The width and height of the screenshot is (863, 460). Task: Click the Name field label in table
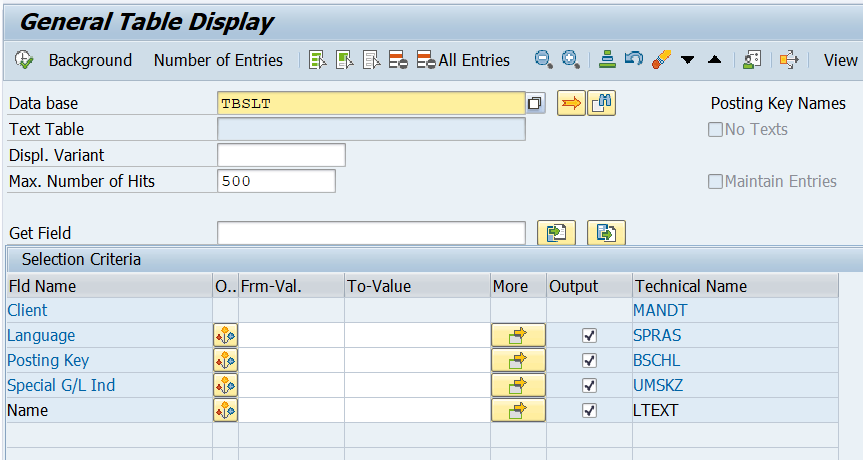pos(28,410)
